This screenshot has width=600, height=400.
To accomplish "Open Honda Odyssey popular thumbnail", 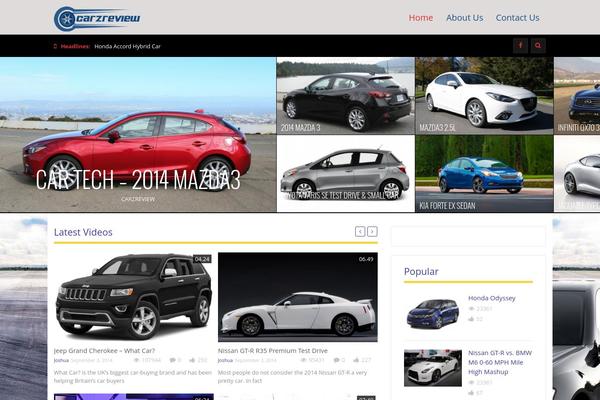I will pos(433,313).
